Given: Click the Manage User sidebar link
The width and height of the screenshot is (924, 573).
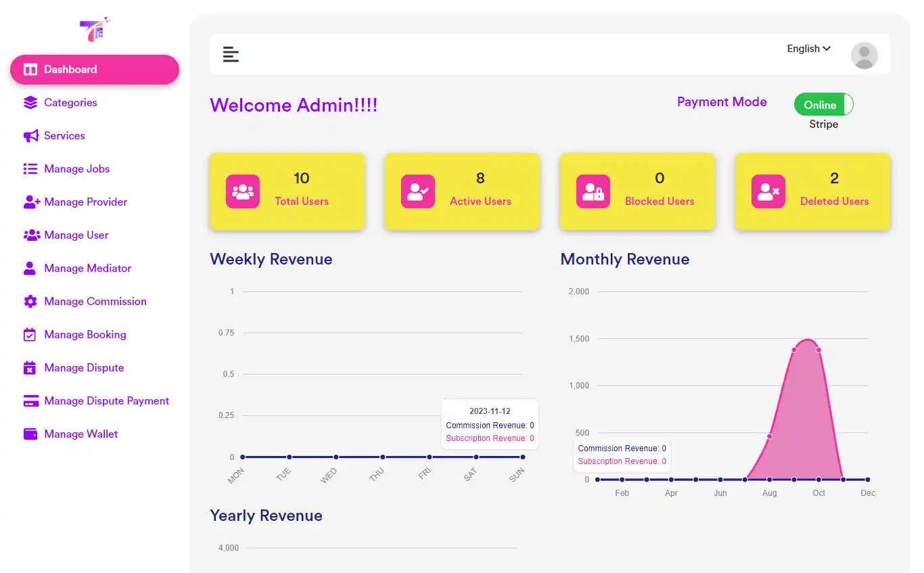Looking at the screenshot, I should pos(76,235).
